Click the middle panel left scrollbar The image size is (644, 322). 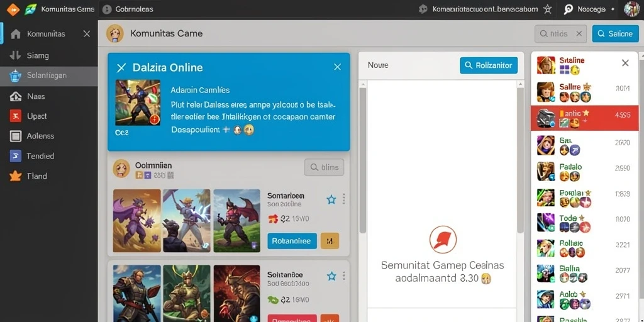pos(362,160)
